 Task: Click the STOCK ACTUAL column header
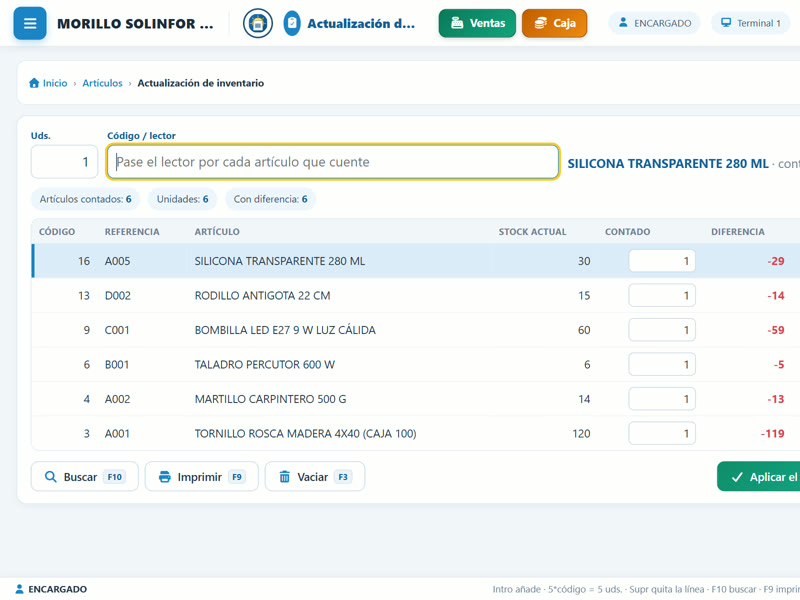(532, 232)
